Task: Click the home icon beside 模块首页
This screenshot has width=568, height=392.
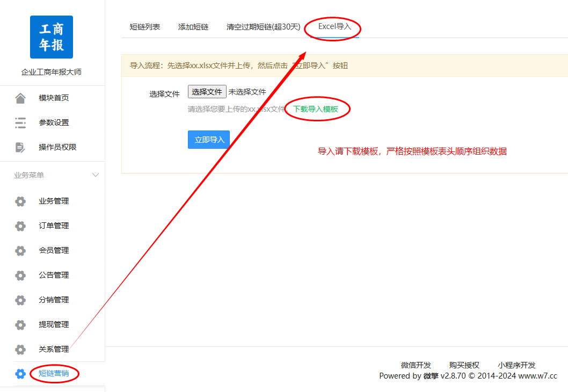Action: [20, 98]
